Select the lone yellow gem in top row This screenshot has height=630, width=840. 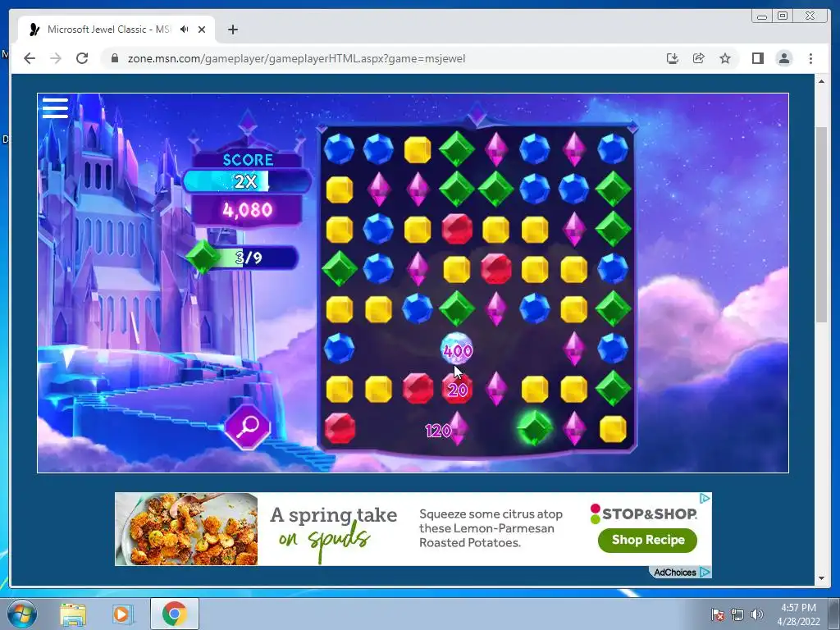pos(418,149)
